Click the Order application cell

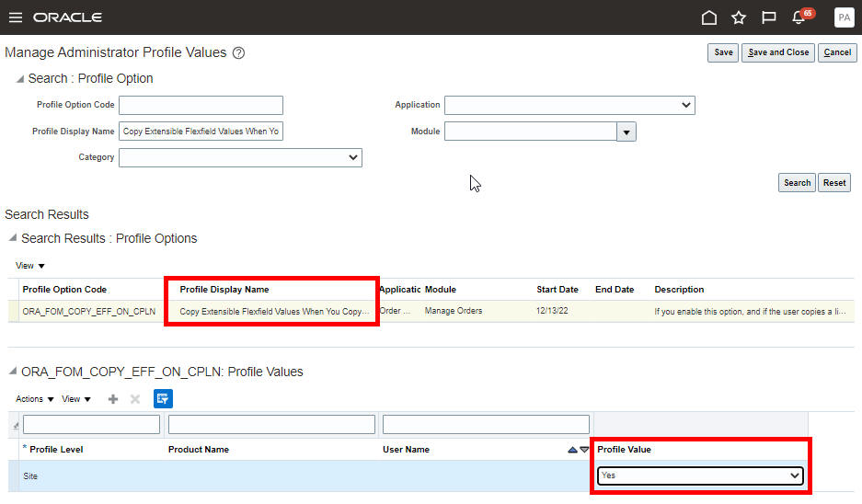[x=396, y=311]
